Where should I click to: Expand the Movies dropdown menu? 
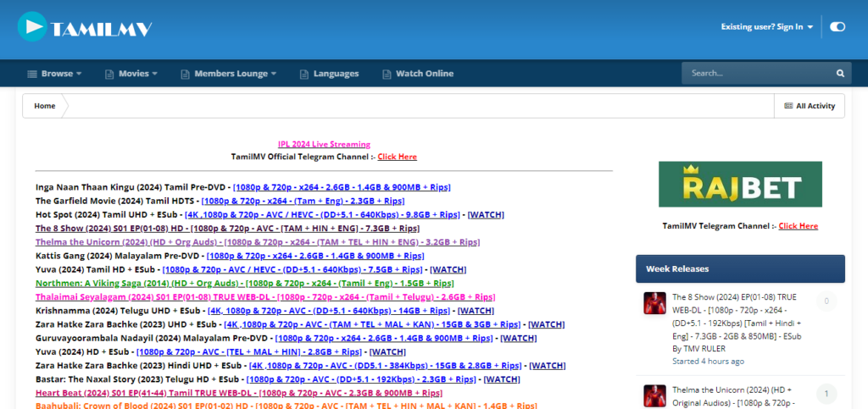click(x=131, y=74)
